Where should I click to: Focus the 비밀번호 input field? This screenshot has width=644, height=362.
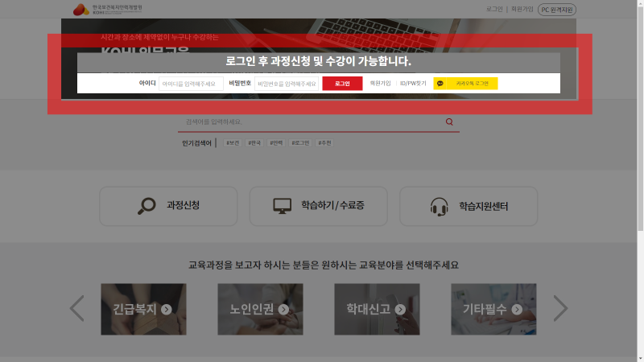click(x=287, y=84)
